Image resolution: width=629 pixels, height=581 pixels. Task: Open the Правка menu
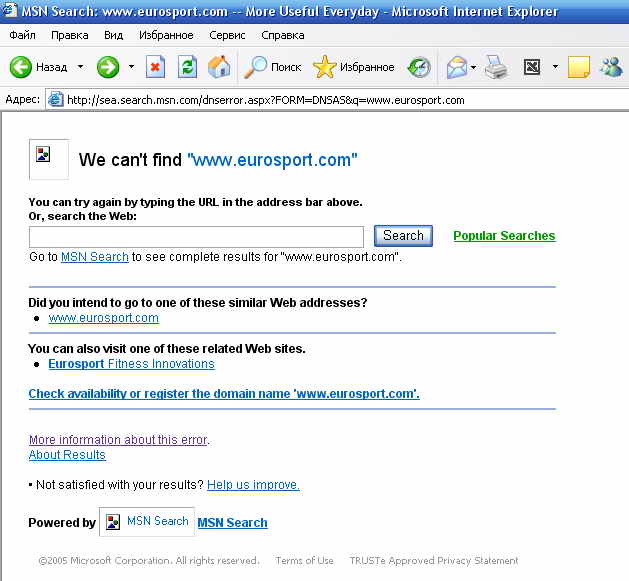[70, 35]
